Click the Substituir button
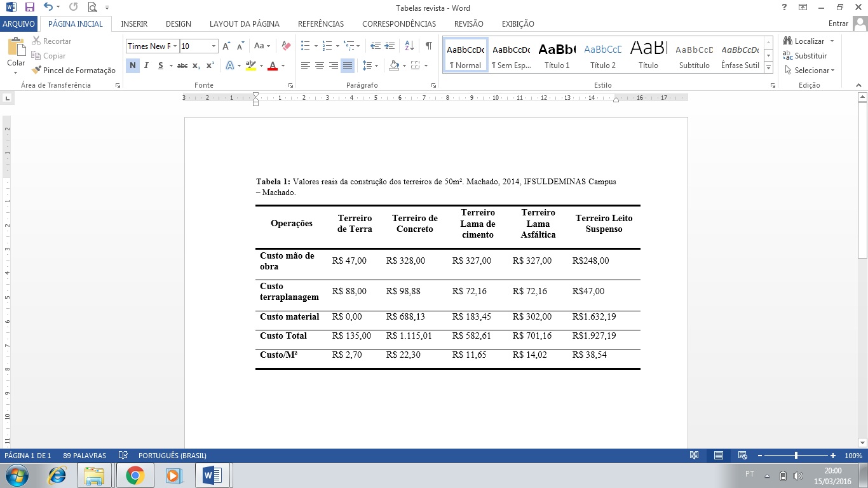Image resolution: width=868 pixels, height=488 pixels. tap(805, 56)
